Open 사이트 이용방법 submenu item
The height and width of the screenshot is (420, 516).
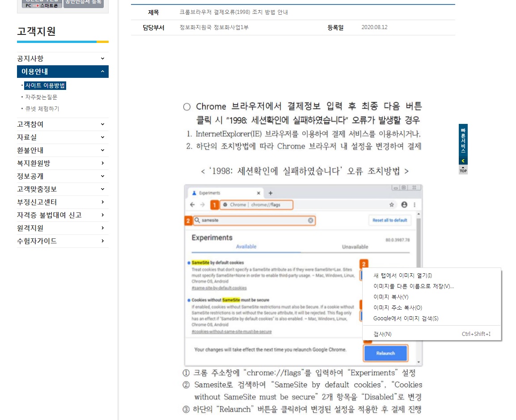[45, 85]
